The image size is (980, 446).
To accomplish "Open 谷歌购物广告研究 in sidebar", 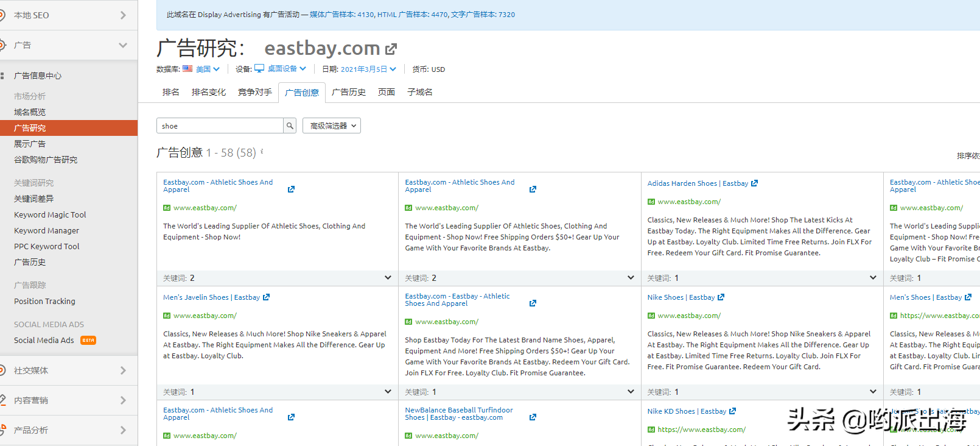I will [x=46, y=160].
